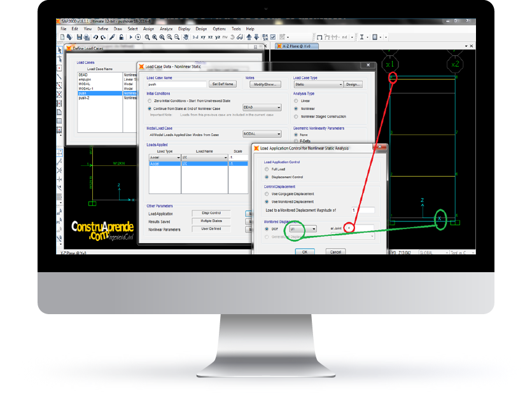532x407 pixels.
Task: Switch to the 3-d view button
Action: click(195, 37)
